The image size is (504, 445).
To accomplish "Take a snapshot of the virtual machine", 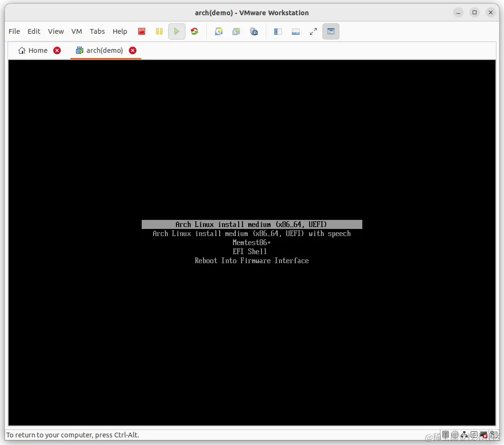I will point(219,31).
